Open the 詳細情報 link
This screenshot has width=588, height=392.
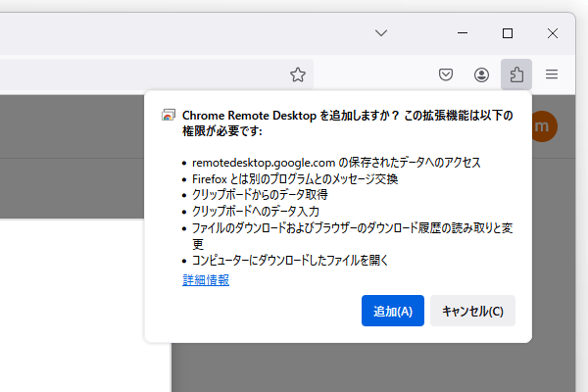coord(206,280)
